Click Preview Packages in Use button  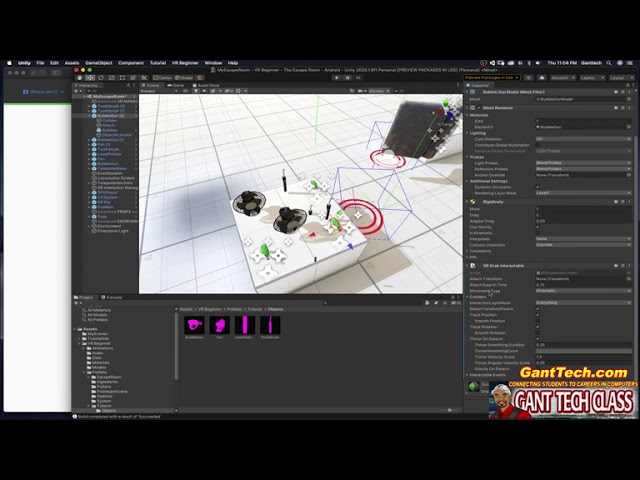click(x=491, y=78)
